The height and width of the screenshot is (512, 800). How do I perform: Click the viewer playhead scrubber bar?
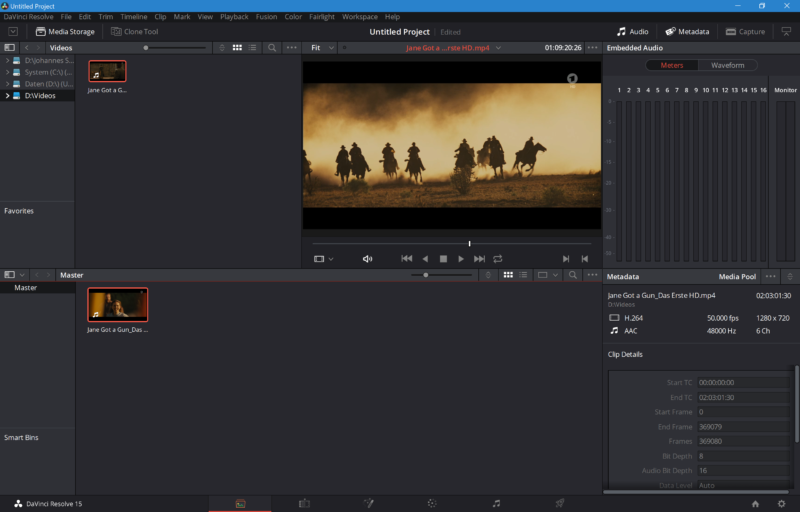click(452, 244)
